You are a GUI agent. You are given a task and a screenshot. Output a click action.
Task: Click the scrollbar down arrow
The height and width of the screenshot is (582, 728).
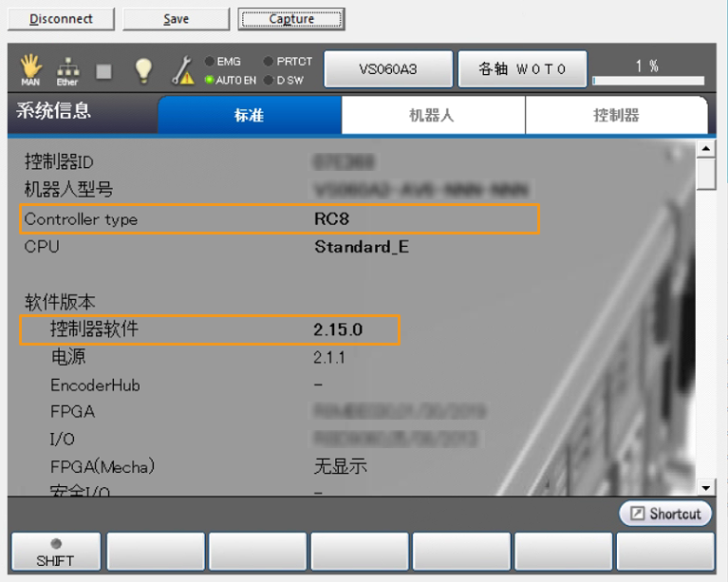706,488
